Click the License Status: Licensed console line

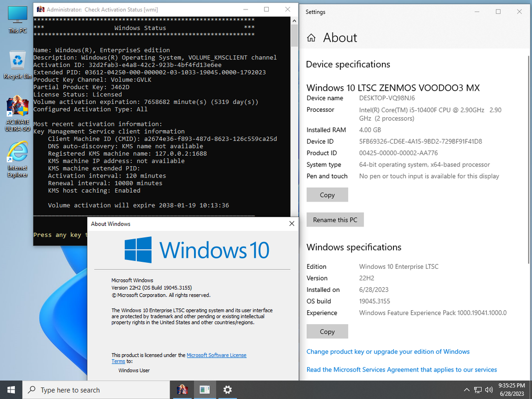(x=77, y=95)
